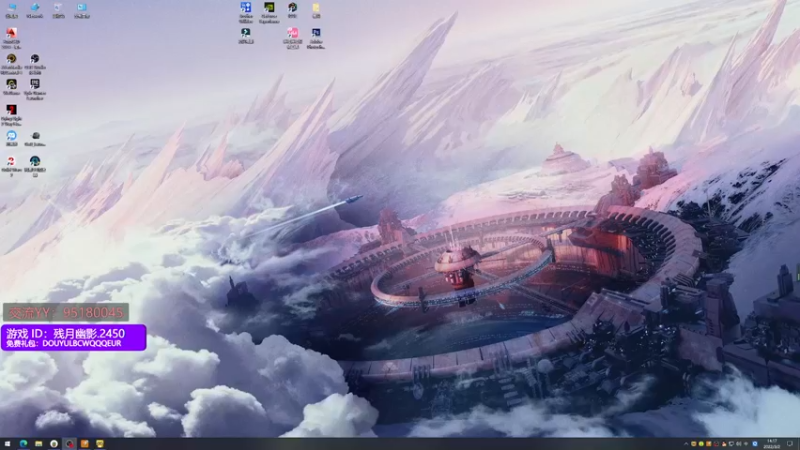Open the orange taskbar app icon
Image resolution: width=800 pixels, height=450 pixels.
(85, 444)
